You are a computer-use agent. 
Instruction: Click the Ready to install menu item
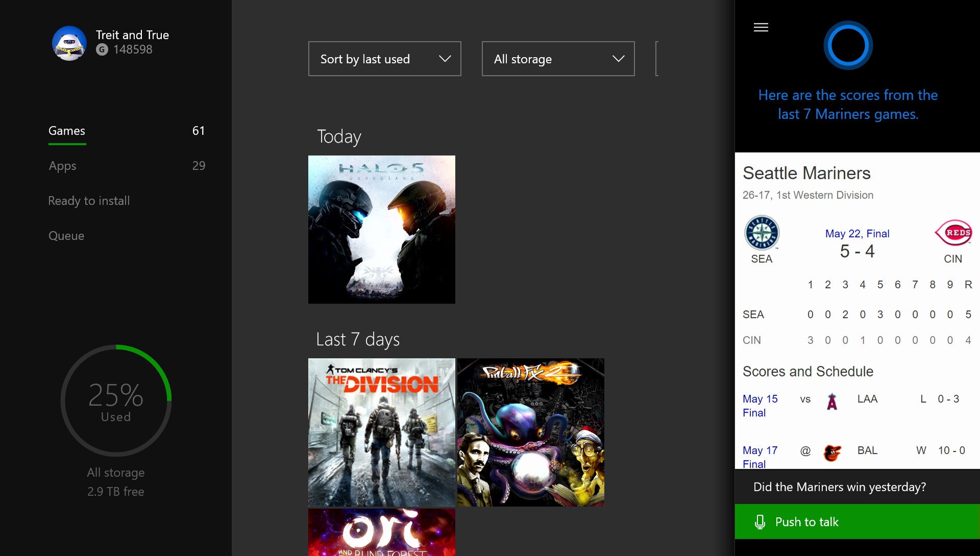pos(89,199)
